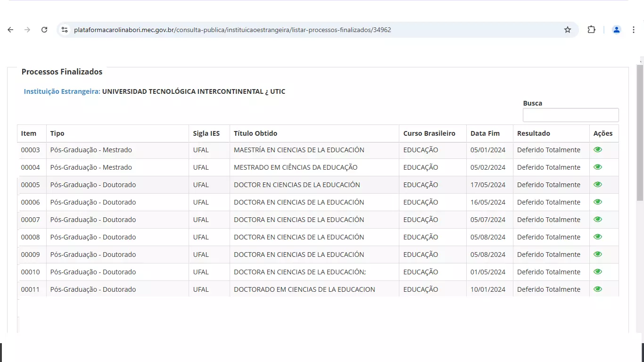View details of item 00008
The width and height of the screenshot is (644, 362).
click(598, 237)
